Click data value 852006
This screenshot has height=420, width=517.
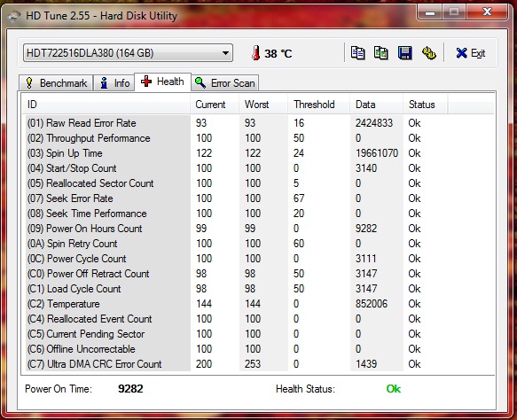coord(372,304)
